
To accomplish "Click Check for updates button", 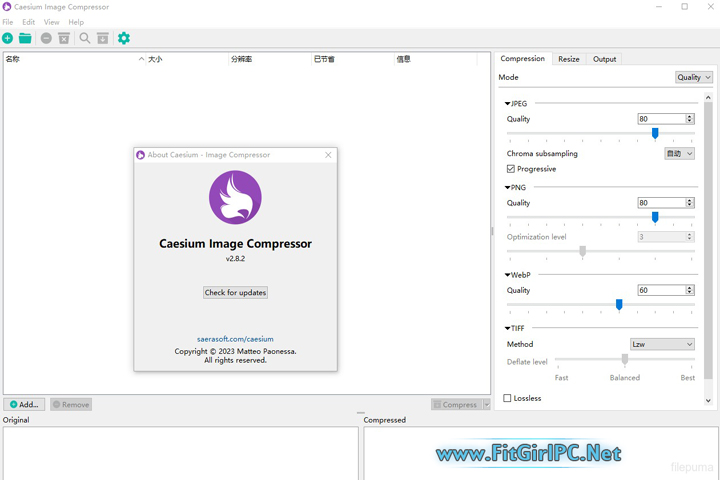I will coord(235,293).
